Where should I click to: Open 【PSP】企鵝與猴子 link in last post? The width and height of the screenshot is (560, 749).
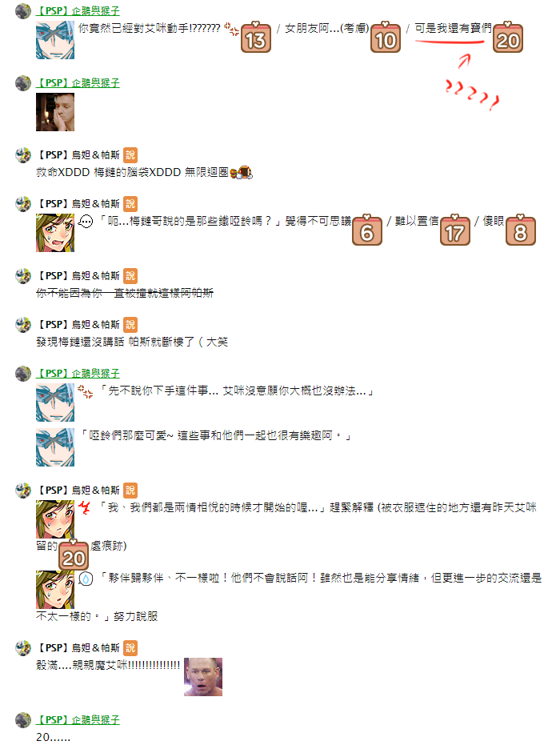78,720
